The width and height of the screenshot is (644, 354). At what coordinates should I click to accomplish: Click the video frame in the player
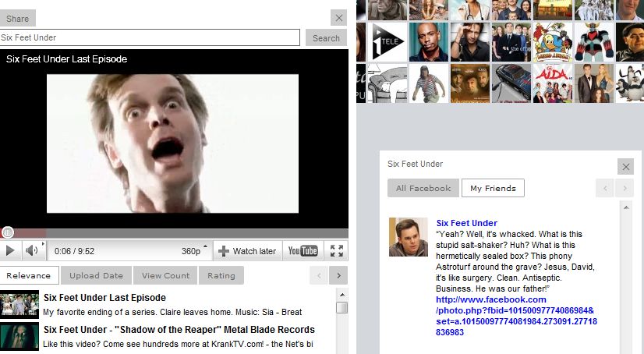click(172, 143)
